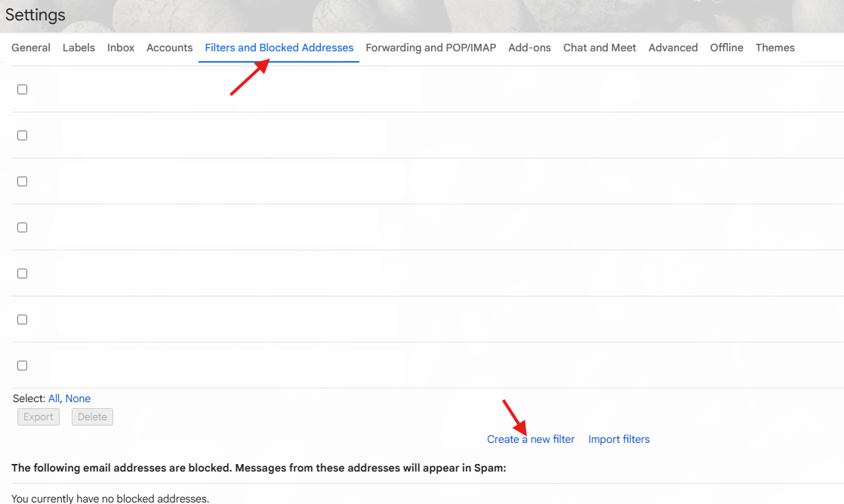
Task: Click the None selection link
Action: coord(78,398)
